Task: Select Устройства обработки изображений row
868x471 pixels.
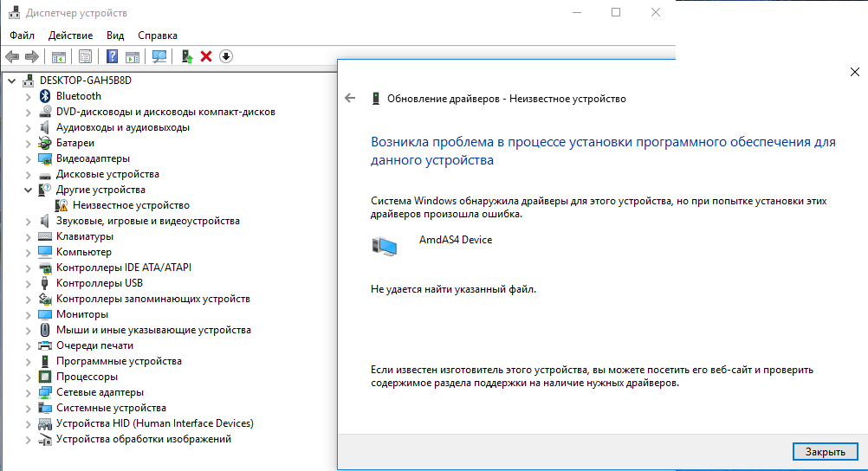Action: (x=144, y=439)
